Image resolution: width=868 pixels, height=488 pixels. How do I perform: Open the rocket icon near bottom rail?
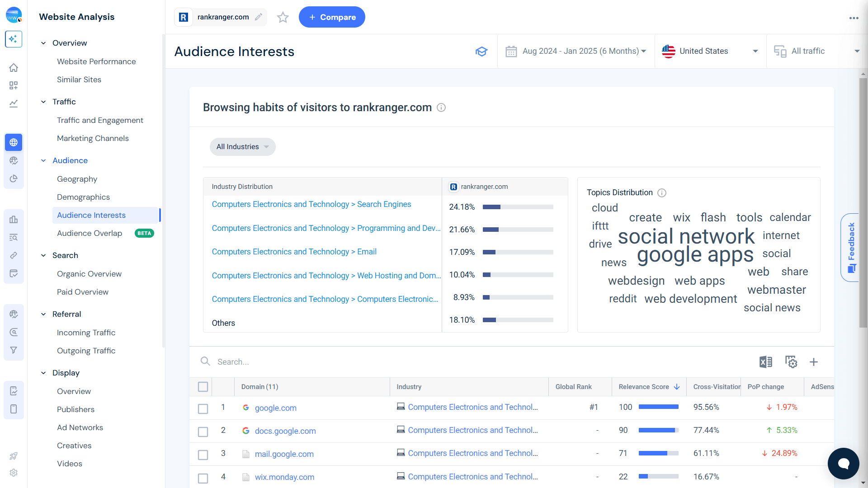[14, 456]
